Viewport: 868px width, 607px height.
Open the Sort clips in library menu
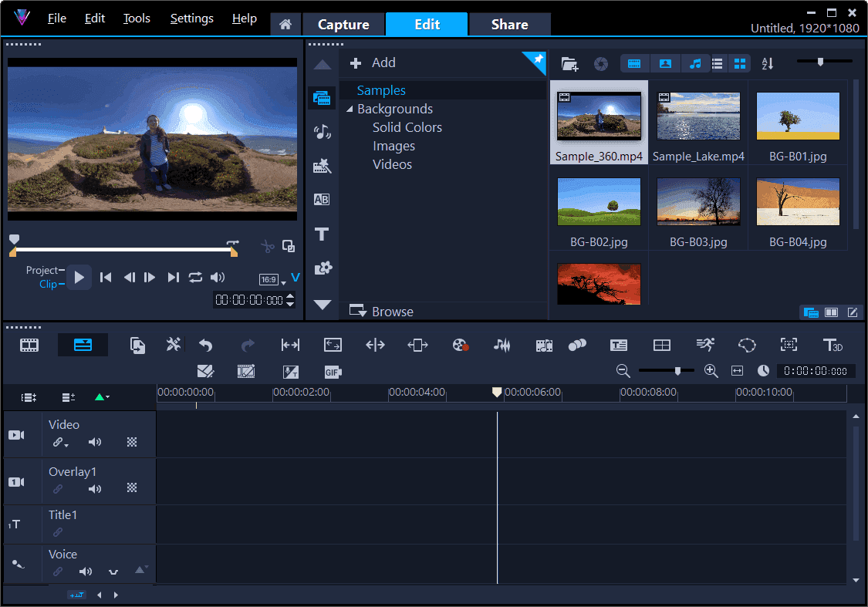pos(767,64)
